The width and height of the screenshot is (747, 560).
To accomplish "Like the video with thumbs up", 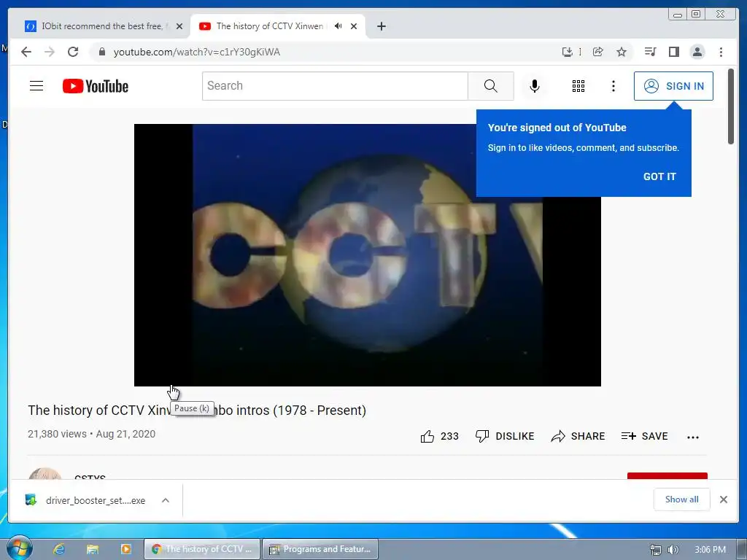I will click(439, 436).
